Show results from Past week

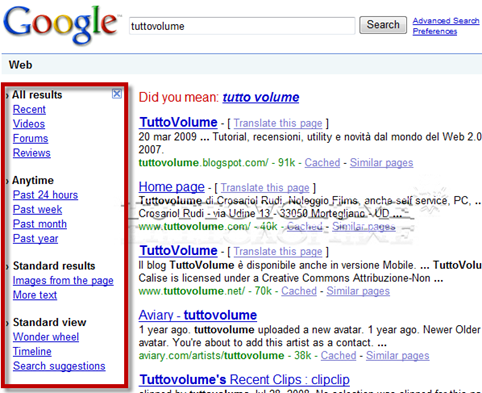[37, 210]
